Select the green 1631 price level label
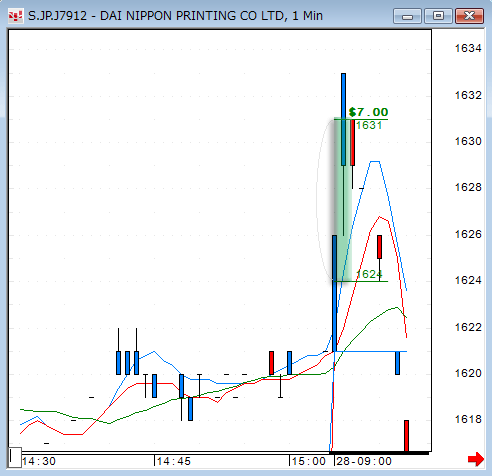The height and width of the screenshot is (476, 492). click(369, 125)
